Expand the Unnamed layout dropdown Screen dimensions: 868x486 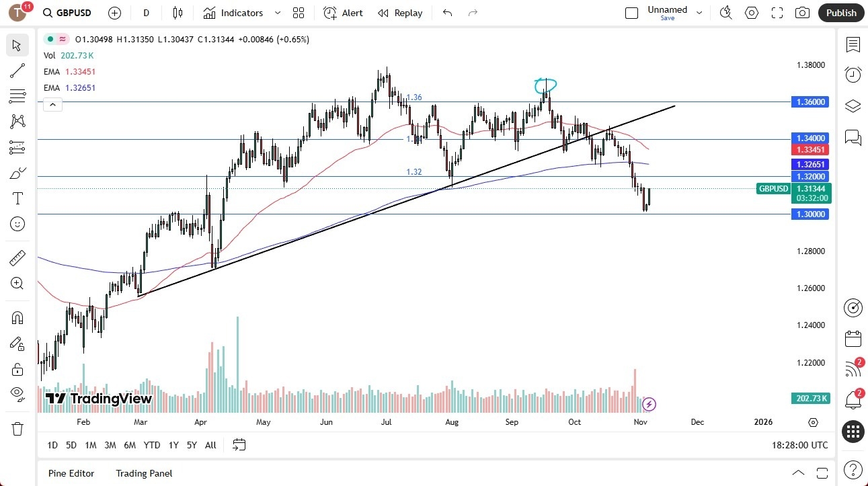pos(699,11)
